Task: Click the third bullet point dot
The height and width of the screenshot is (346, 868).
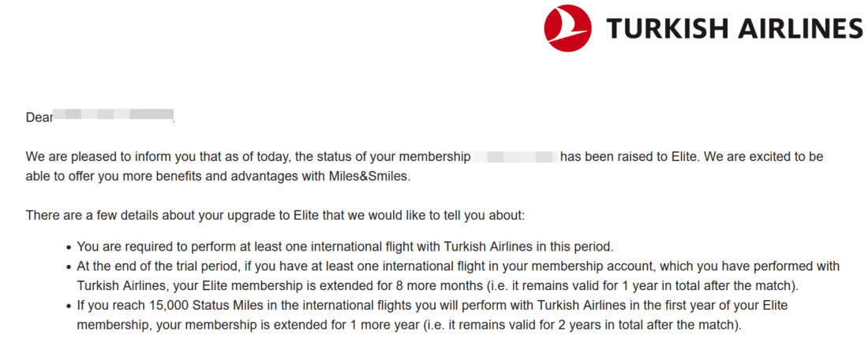Action: [69, 305]
